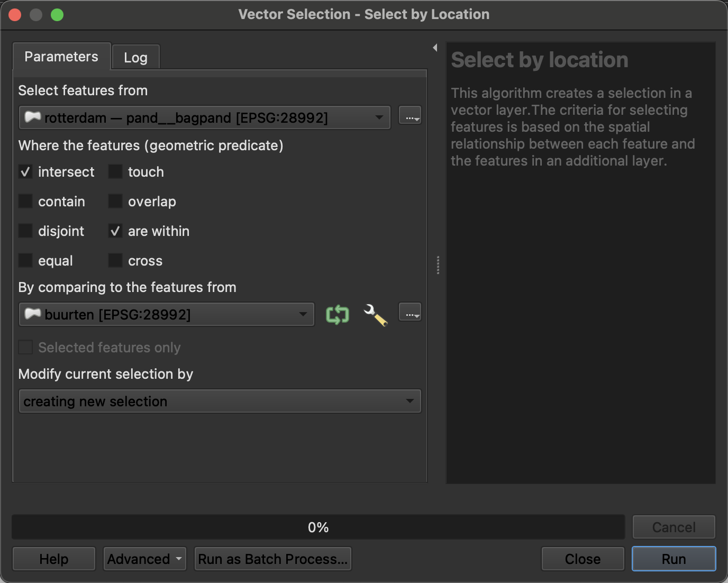The height and width of the screenshot is (583, 728).
Task: Enable the touch predicate checkbox
Action: pyautogui.click(x=115, y=172)
